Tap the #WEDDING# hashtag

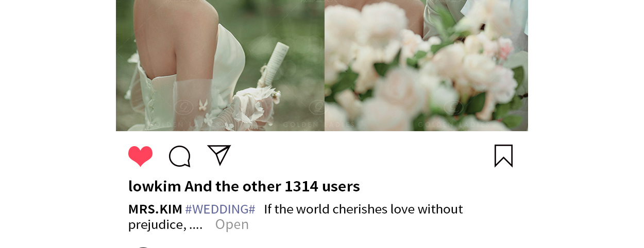220,209
